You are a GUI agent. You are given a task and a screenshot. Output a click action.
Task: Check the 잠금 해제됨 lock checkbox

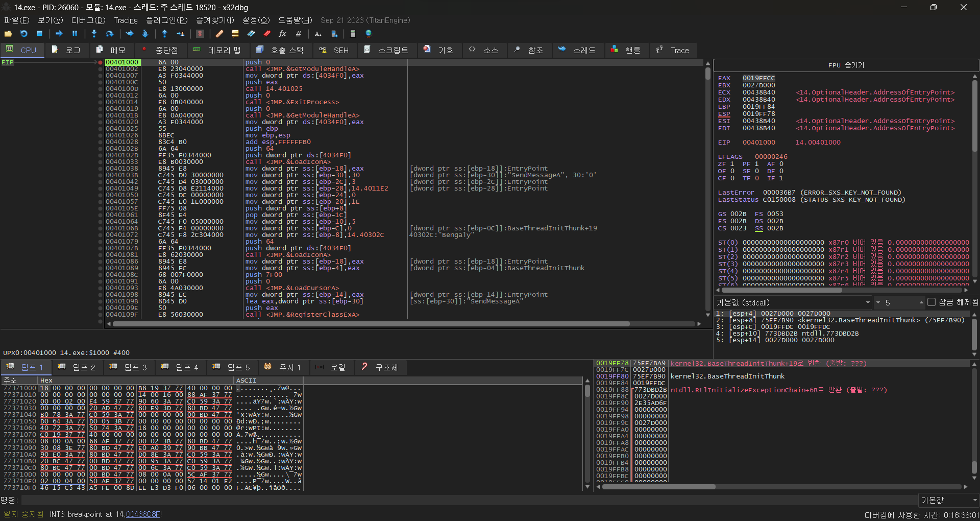pyautogui.click(x=933, y=302)
